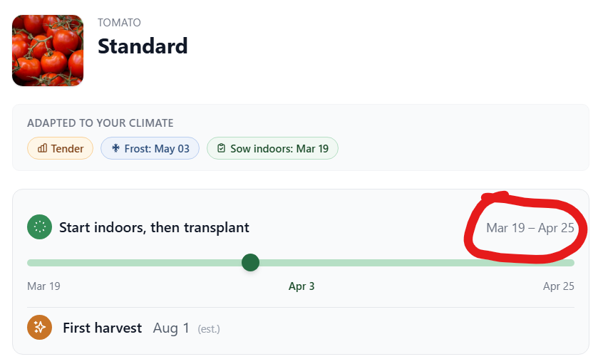The image size is (593, 364).
Task: Click the Mar 19 – Apr 25 date range
Action: 530,228
